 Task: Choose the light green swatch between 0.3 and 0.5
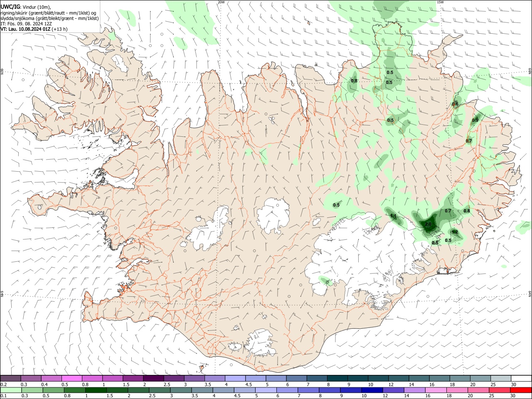coord(32,390)
